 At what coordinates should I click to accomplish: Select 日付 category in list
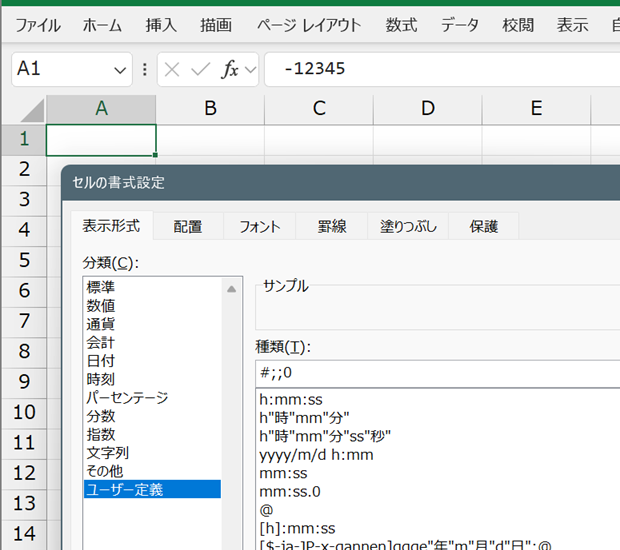click(101, 361)
